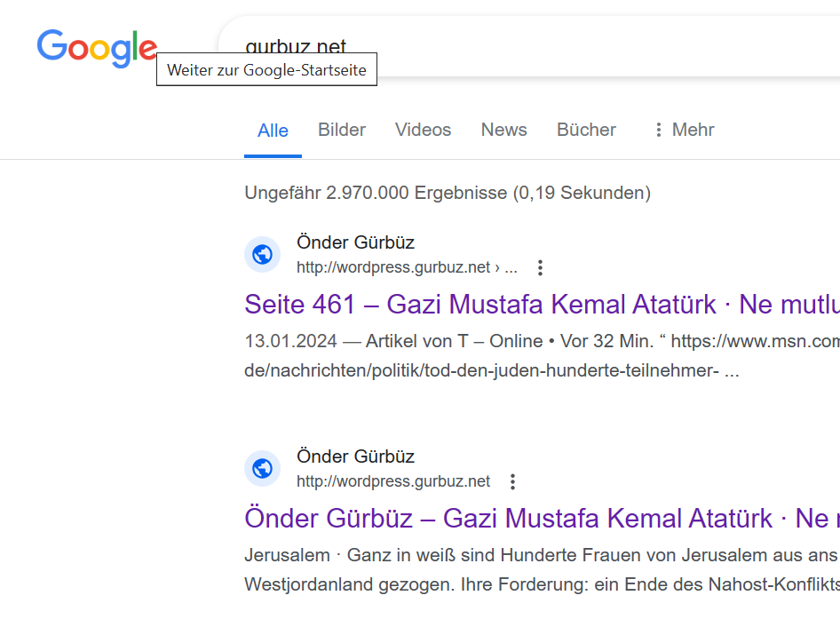Open three-dot options for second wordpress.gurbuz.net result
Viewport: 840px width, 643px height.
[x=512, y=481]
